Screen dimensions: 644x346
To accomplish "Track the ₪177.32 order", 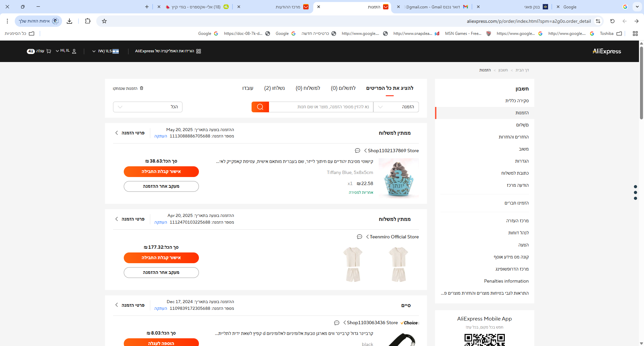I will [x=161, y=273].
